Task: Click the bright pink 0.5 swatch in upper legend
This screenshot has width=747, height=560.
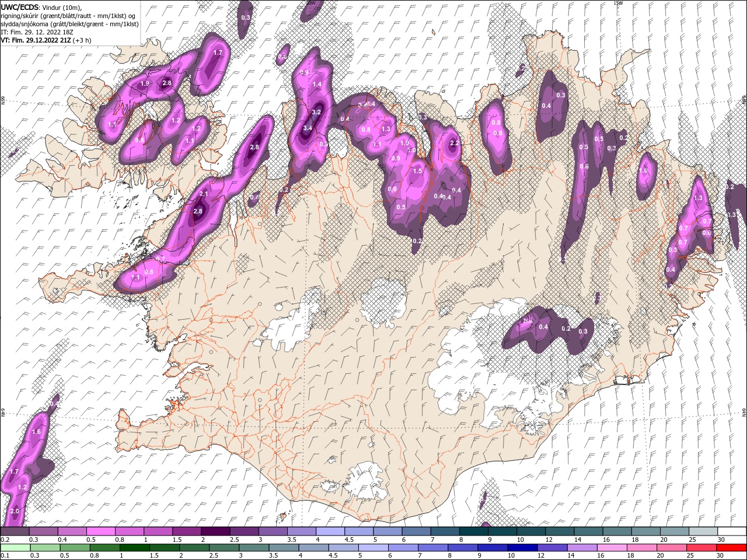Action: click(100, 531)
